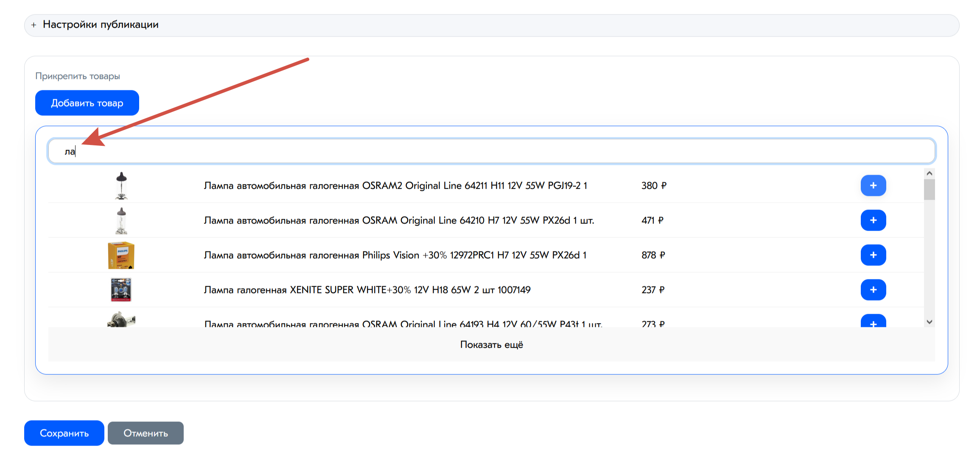Click Показать ещё to load more products
Screen dimensions: 980x454
pyautogui.click(x=491, y=345)
